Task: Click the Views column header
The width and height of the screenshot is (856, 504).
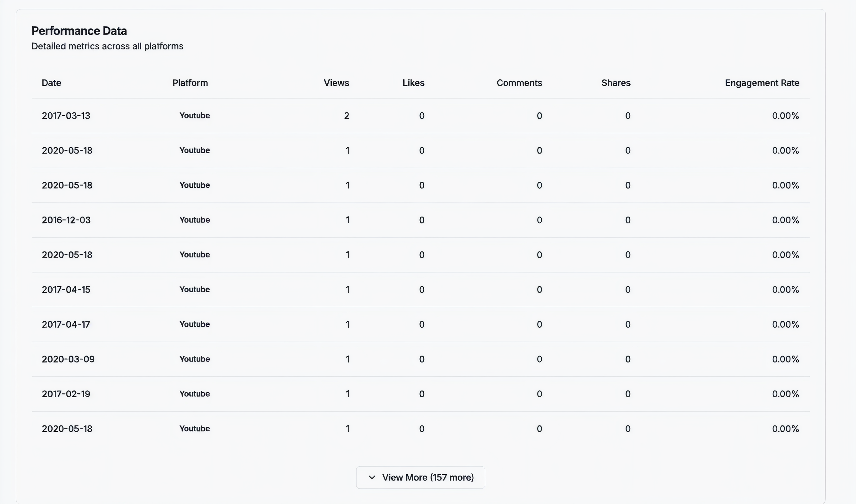Action: point(336,83)
